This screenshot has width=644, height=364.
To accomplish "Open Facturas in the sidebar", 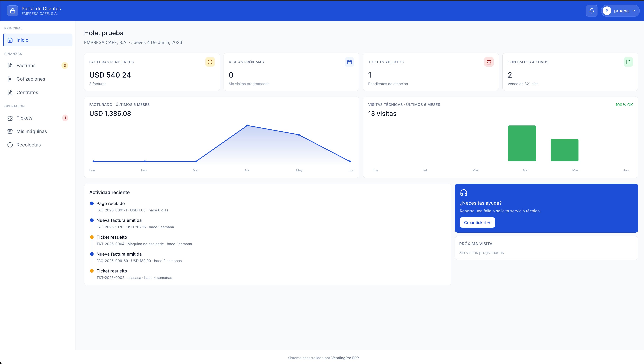I will point(38,66).
